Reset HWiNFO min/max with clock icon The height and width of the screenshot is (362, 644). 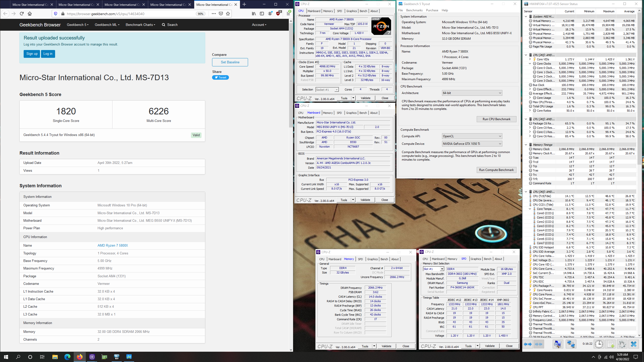pyautogui.click(x=599, y=344)
